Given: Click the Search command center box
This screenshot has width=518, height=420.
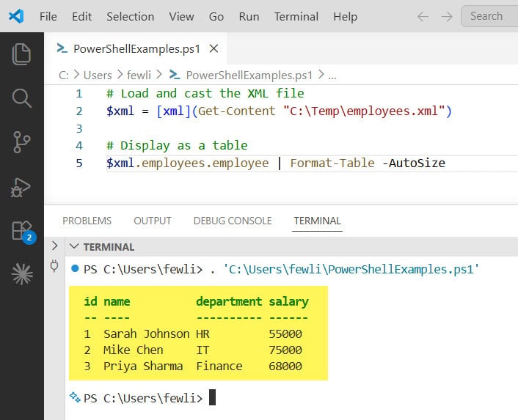Looking at the screenshot, I should click(489, 16).
